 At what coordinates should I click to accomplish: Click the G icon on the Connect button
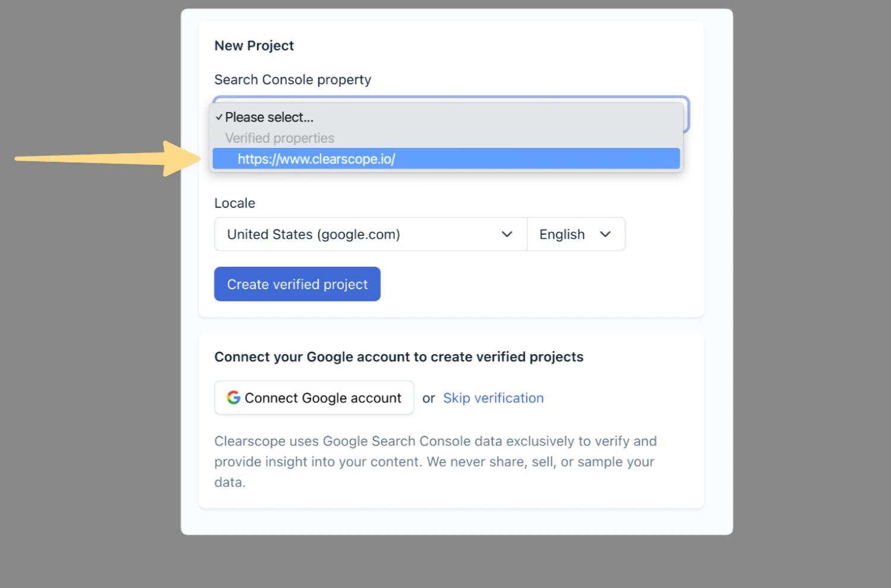(233, 397)
